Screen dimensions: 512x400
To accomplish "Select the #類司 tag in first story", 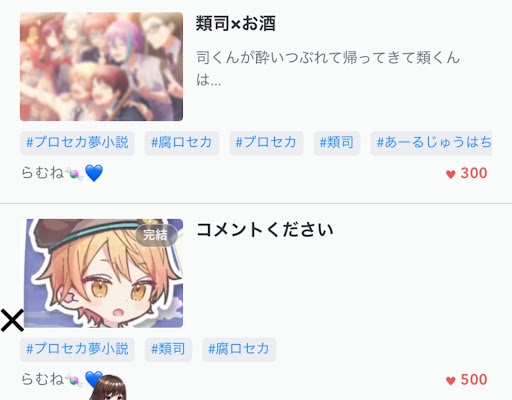I will tap(337, 143).
